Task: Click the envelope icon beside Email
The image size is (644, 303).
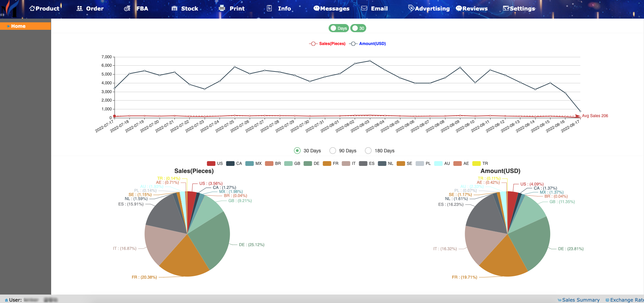Action: point(364,8)
